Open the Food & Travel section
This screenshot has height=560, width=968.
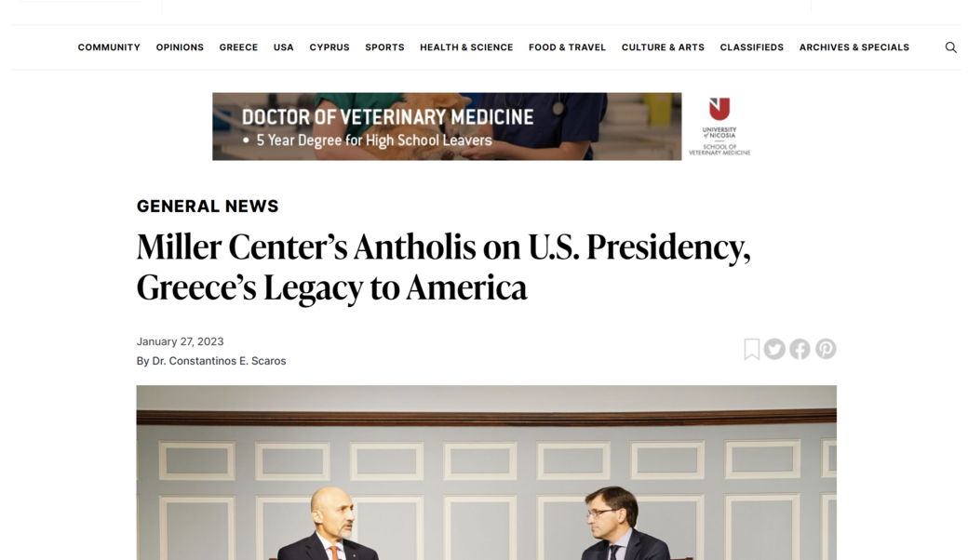click(567, 47)
